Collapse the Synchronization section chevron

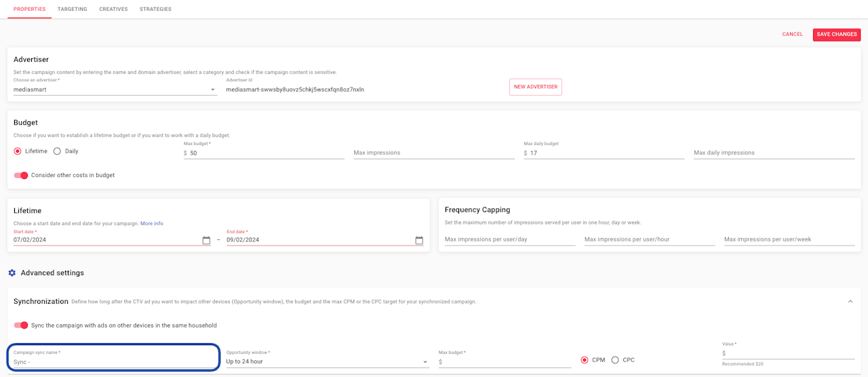pos(850,301)
